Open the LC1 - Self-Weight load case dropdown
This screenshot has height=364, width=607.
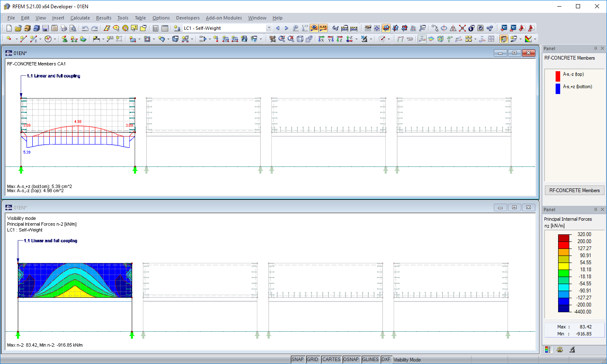269,28
